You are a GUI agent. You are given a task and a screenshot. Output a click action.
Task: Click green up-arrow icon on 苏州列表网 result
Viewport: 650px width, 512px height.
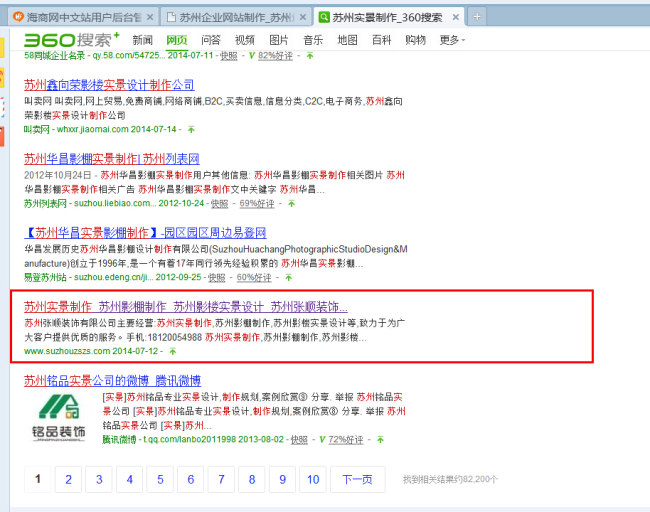292,204
